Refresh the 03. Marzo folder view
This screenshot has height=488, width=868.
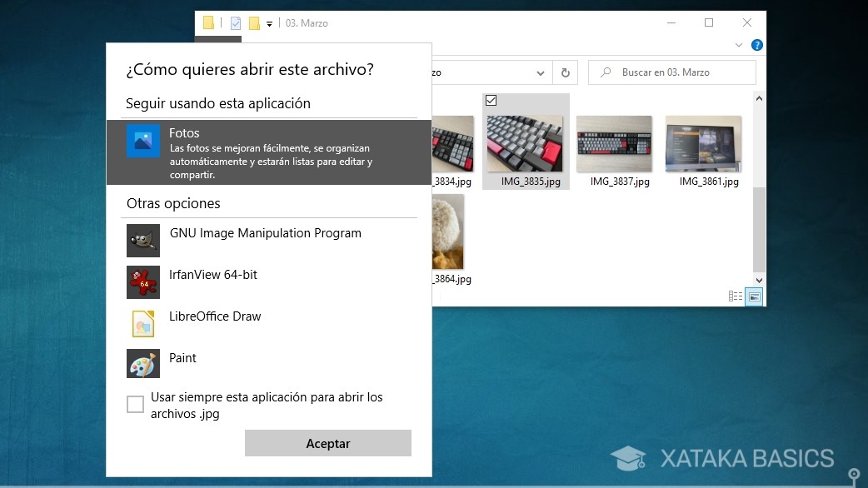(566, 72)
